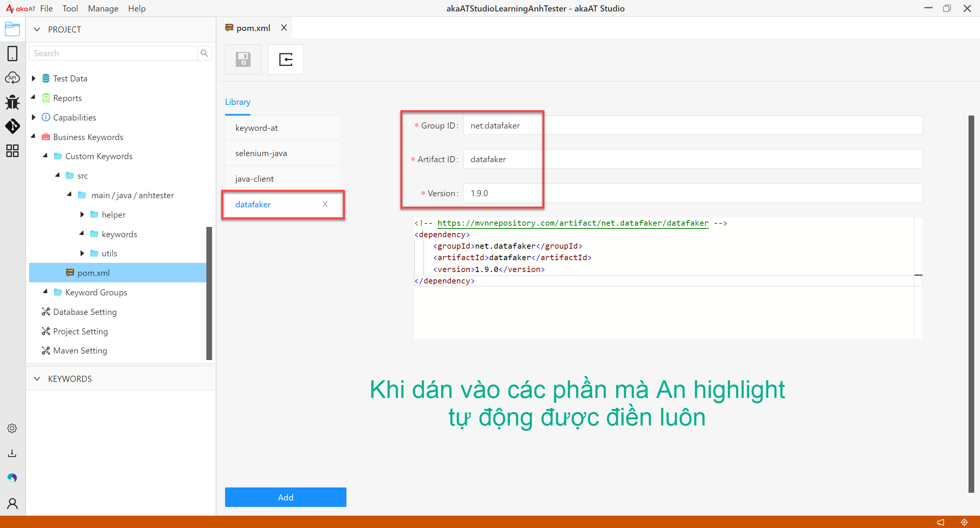Image resolution: width=980 pixels, height=528 pixels.
Task: Click the Maven Setting tools icon
Action: coord(46,350)
